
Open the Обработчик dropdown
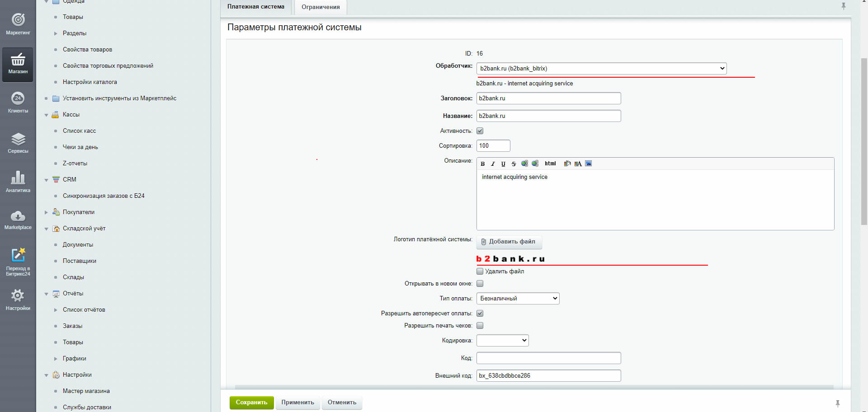tap(601, 69)
